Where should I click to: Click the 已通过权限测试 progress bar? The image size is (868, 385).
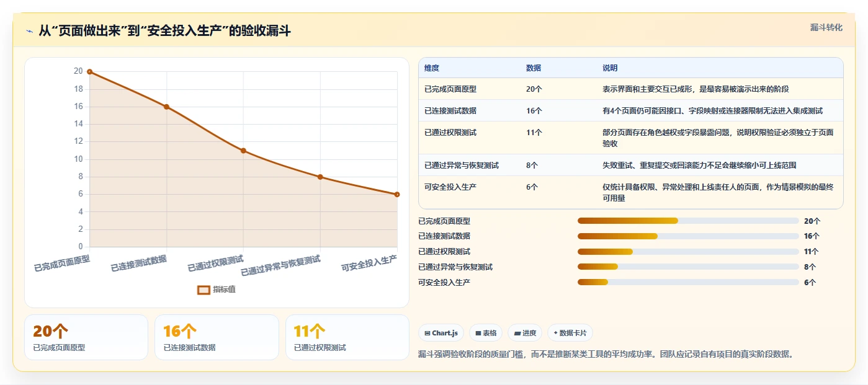pyautogui.click(x=688, y=252)
